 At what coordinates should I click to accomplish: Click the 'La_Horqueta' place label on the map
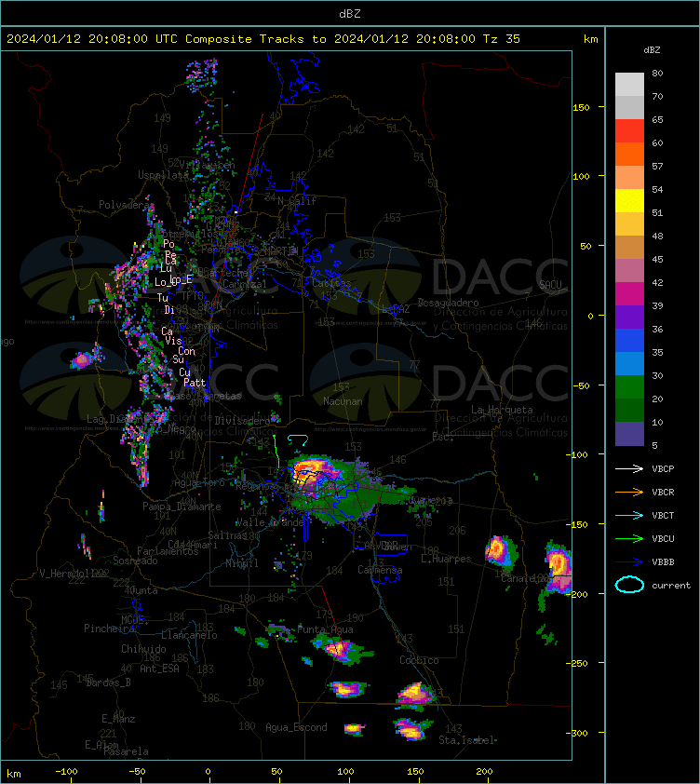click(502, 410)
